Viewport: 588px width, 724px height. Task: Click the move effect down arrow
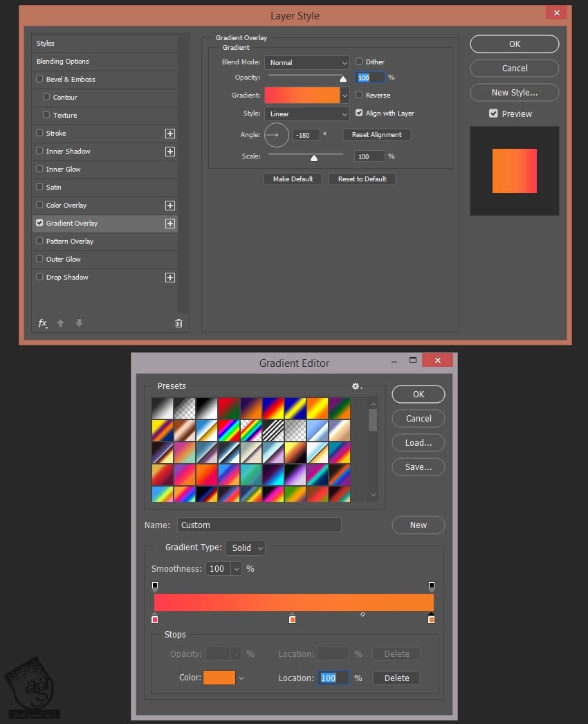point(79,323)
